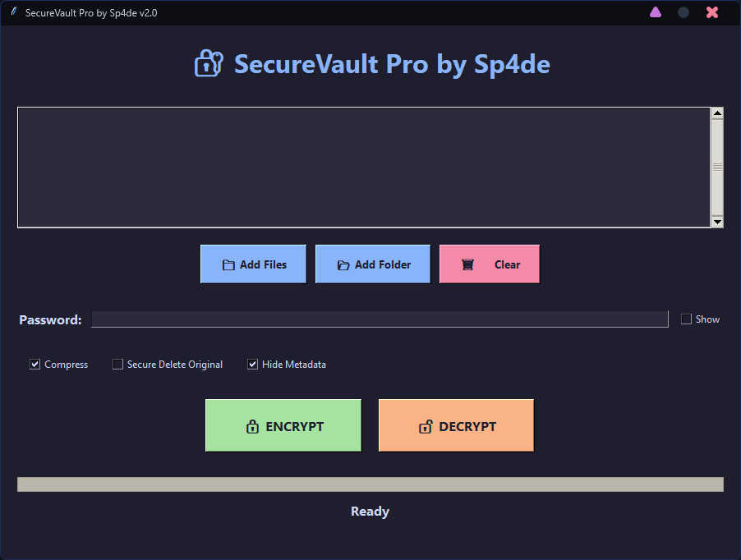Viewport: 741px width, 560px height.
Task: Click the empty file list box
Action: [x=364, y=168]
